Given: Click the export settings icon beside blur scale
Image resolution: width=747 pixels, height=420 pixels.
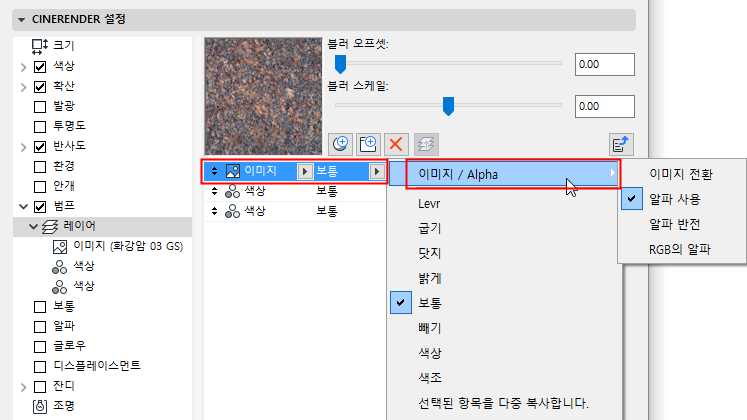Looking at the screenshot, I should tap(621, 144).
